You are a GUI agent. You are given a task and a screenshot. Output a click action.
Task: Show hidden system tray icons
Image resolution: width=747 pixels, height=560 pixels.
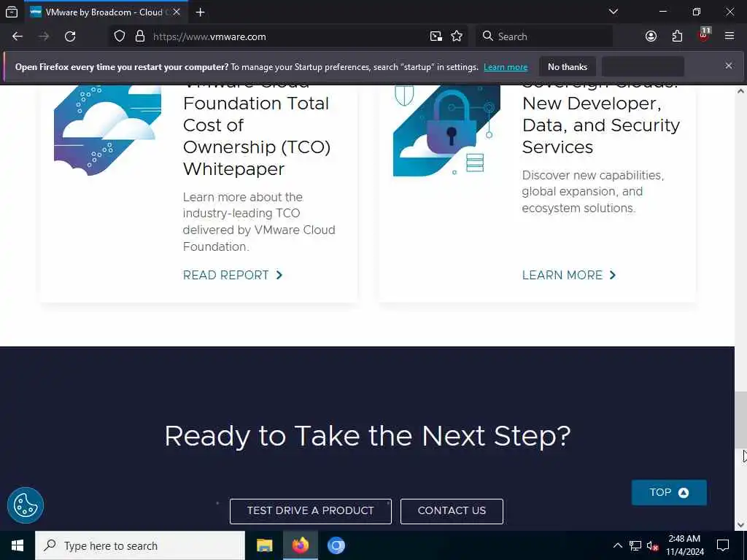(617, 545)
